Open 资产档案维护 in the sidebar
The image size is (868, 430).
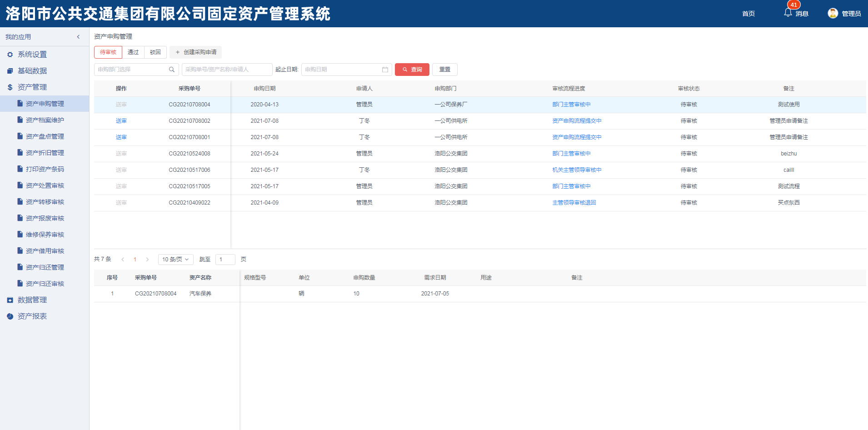click(45, 120)
